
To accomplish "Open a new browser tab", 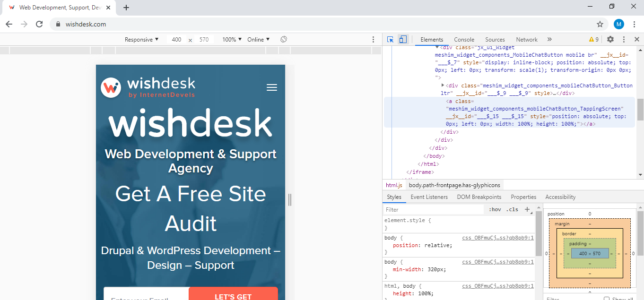I will [126, 8].
